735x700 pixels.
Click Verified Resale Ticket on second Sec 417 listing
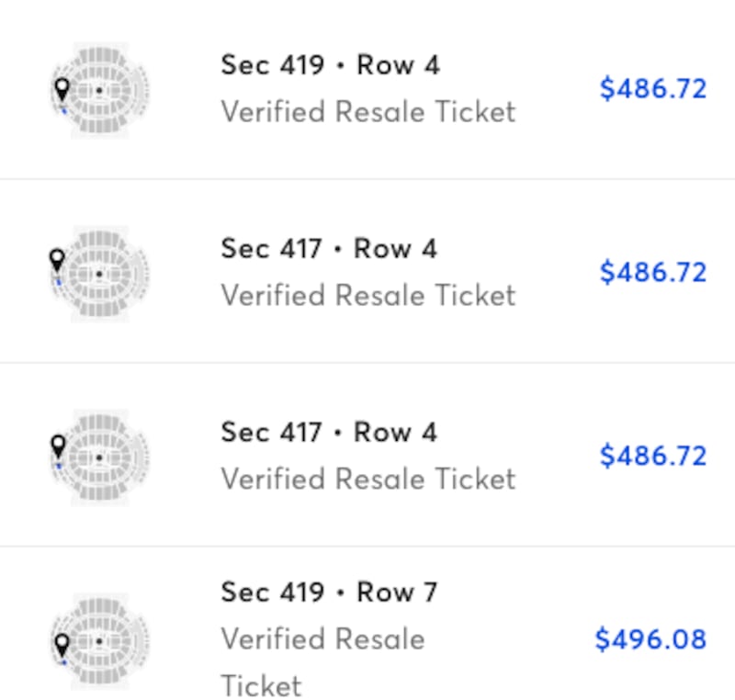(x=367, y=480)
